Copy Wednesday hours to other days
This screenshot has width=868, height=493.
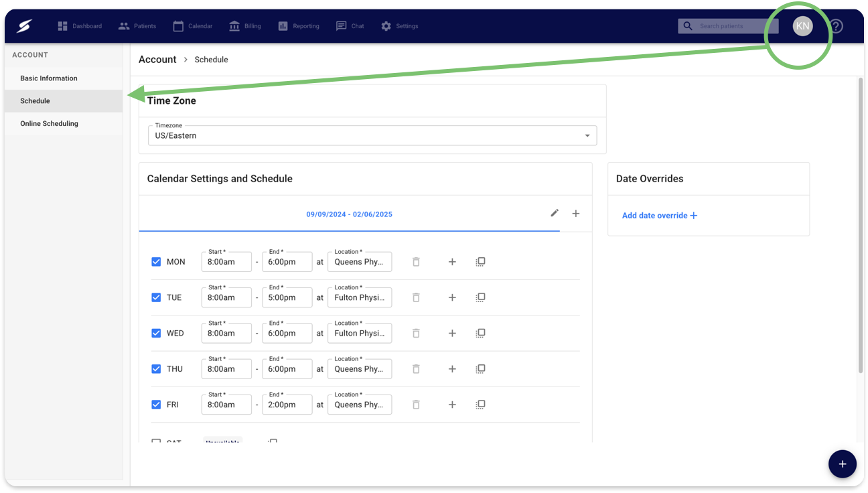(x=480, y=333)
